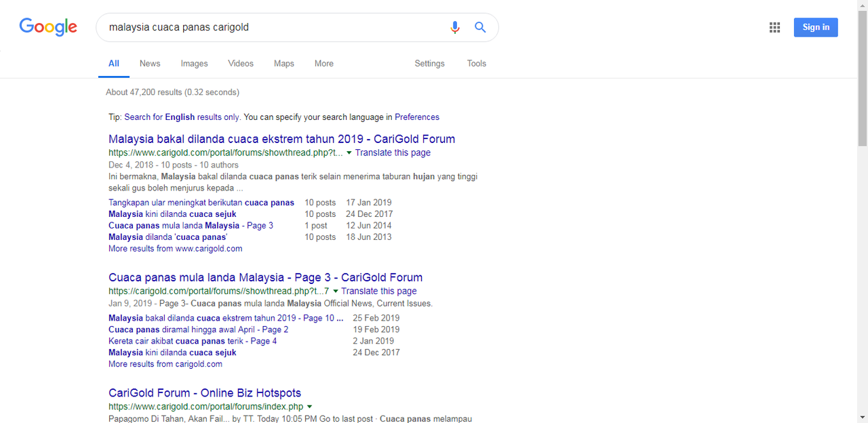
Task: Click the '25 Feb 2019' date text
Action: (376, 318)
